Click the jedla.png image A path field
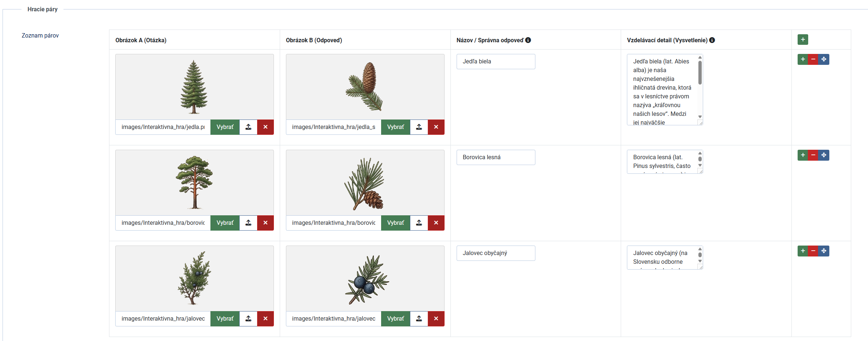This screenshot has height=341, width=868. coord(163,127)
